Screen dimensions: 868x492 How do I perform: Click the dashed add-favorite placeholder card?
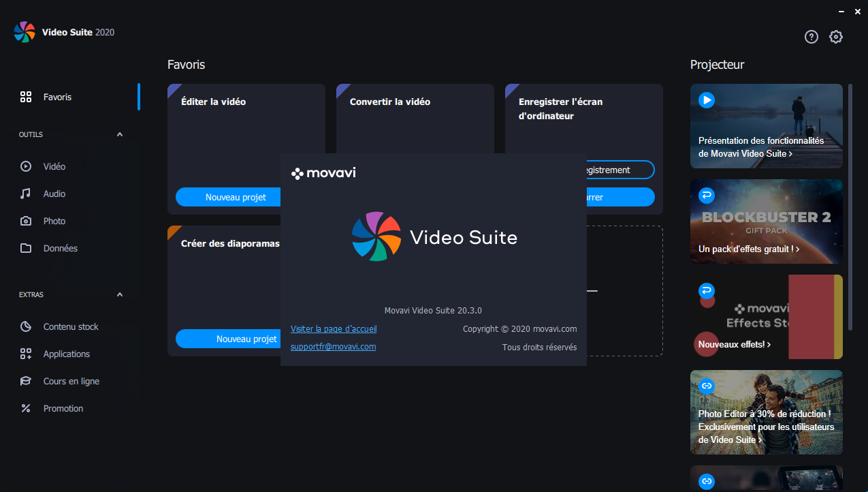click(x=624, y=291)
